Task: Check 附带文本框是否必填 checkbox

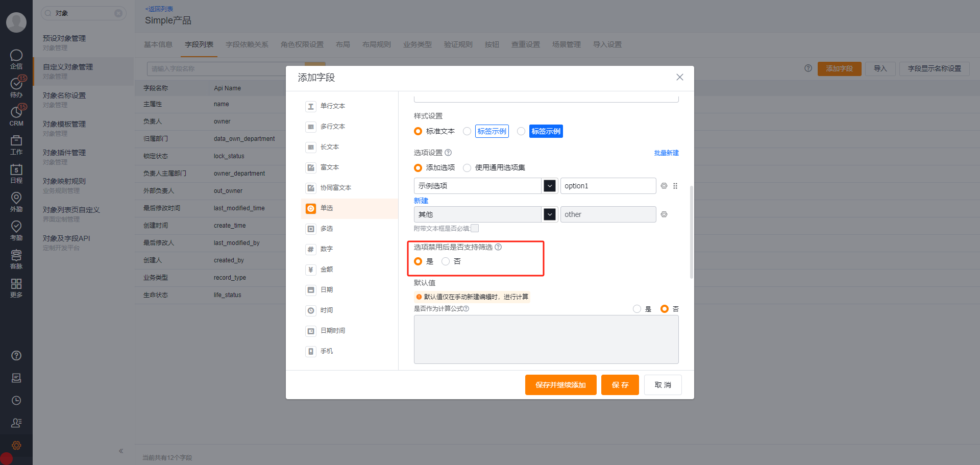Action: coord(475,228)
